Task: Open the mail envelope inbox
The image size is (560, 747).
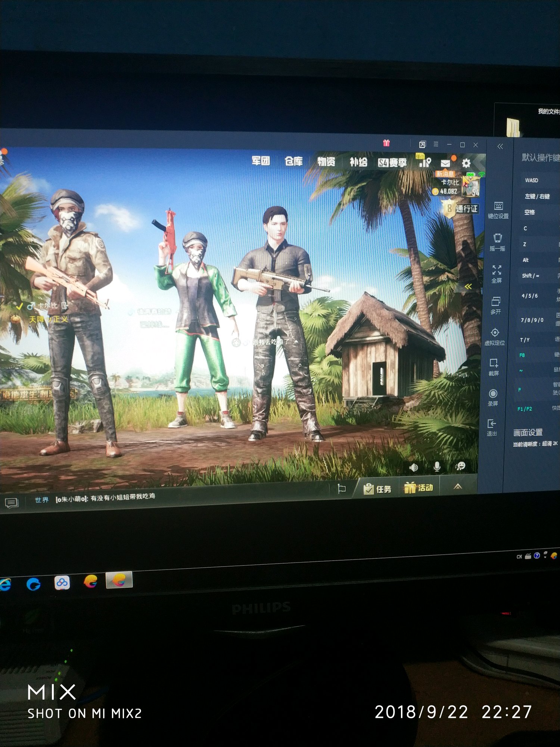Action: [445, 163]
